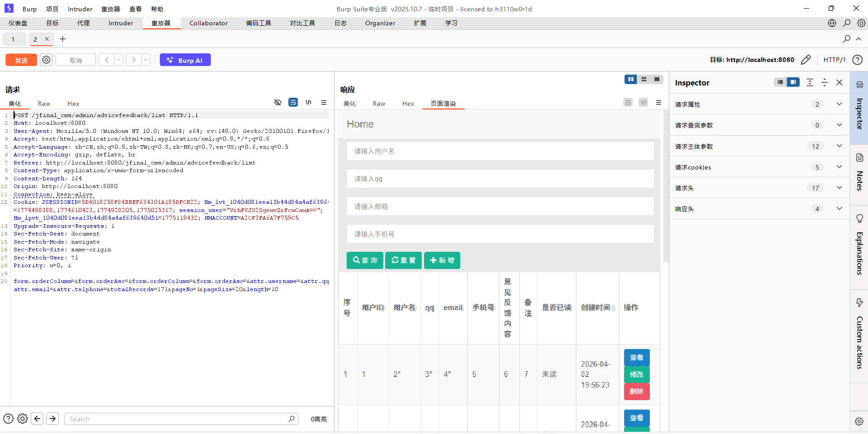Viewport: 868px width, 434px height.
Task: Toggle response show newline \n icon
Action: point(644,103)
